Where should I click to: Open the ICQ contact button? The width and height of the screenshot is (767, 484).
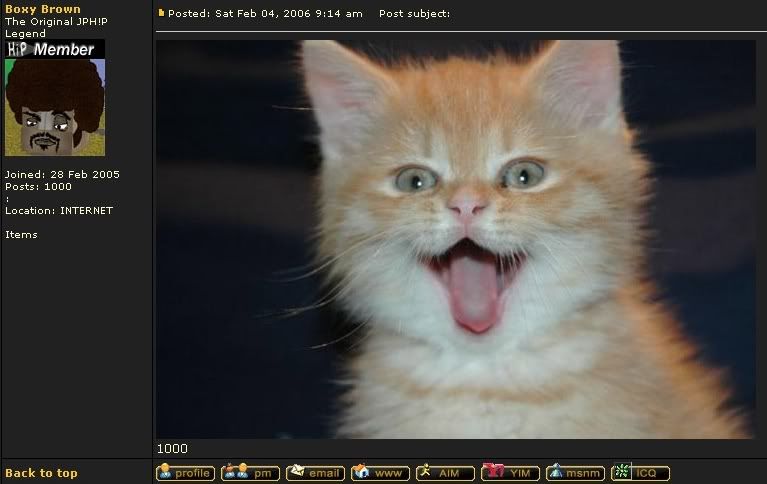pyautogui.click(x=641, y=473)
